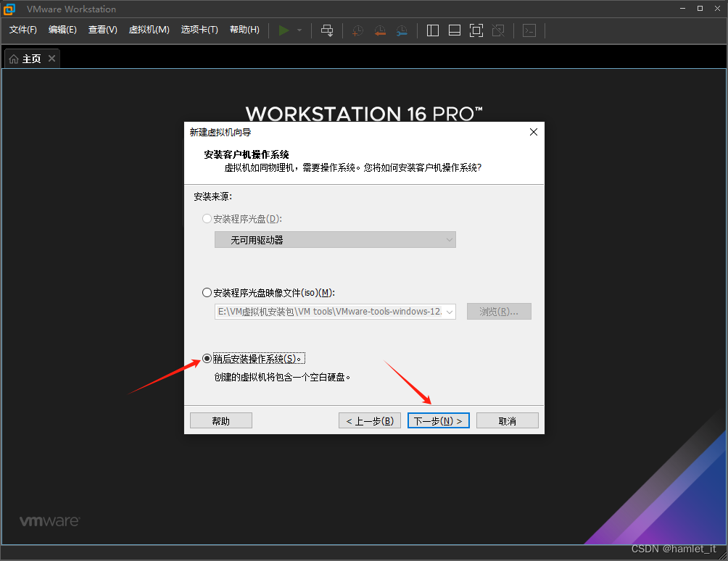This screenshot has height=561, width=728.
Task: Click the send Ctrl+Alt+Del toolbar icon
Action: 327,30
